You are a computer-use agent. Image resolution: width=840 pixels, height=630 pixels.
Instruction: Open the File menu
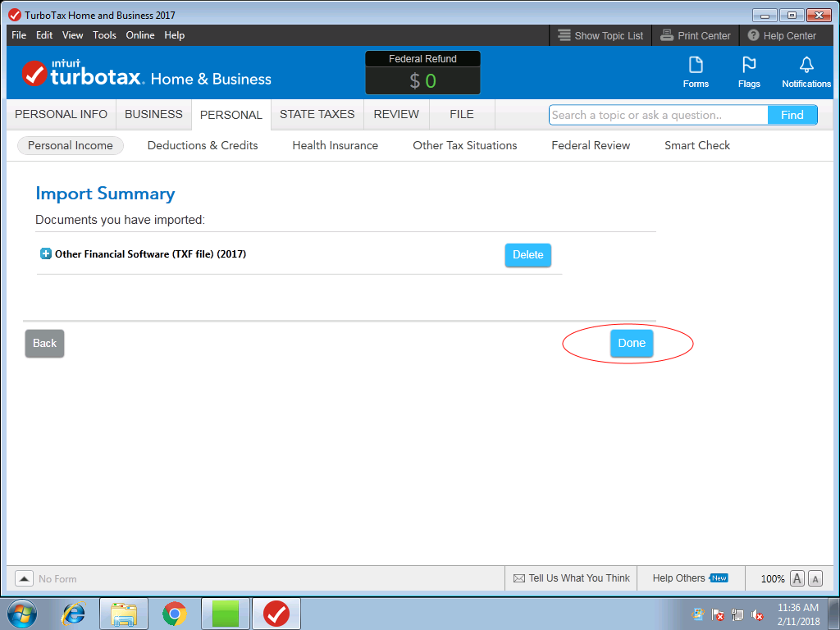[x=19, y=35]
